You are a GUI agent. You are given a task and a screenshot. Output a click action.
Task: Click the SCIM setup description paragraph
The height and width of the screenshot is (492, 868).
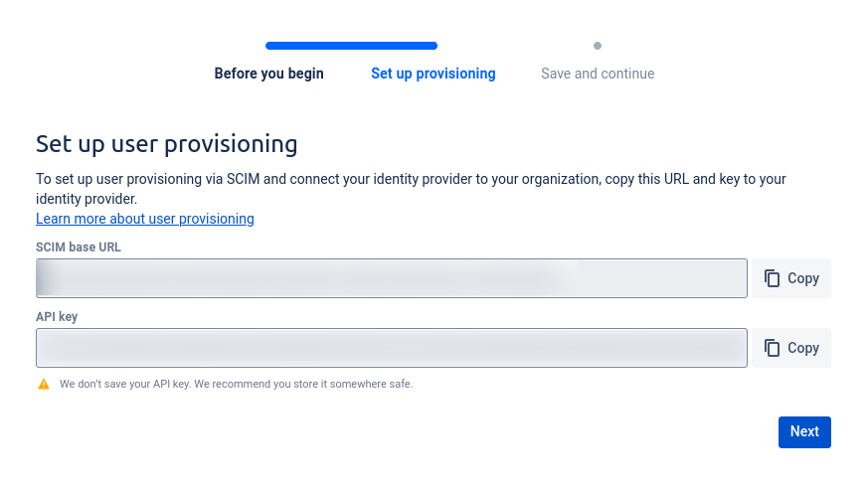411,189
